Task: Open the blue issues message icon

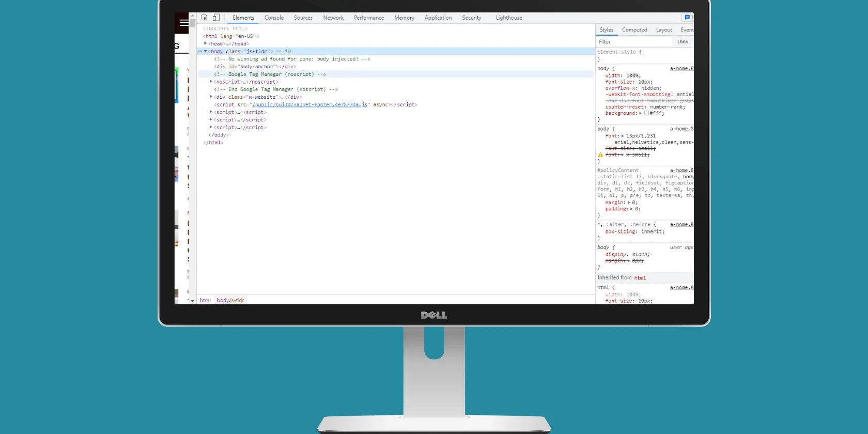Action: pyautogui.click(x=687, y=18)
